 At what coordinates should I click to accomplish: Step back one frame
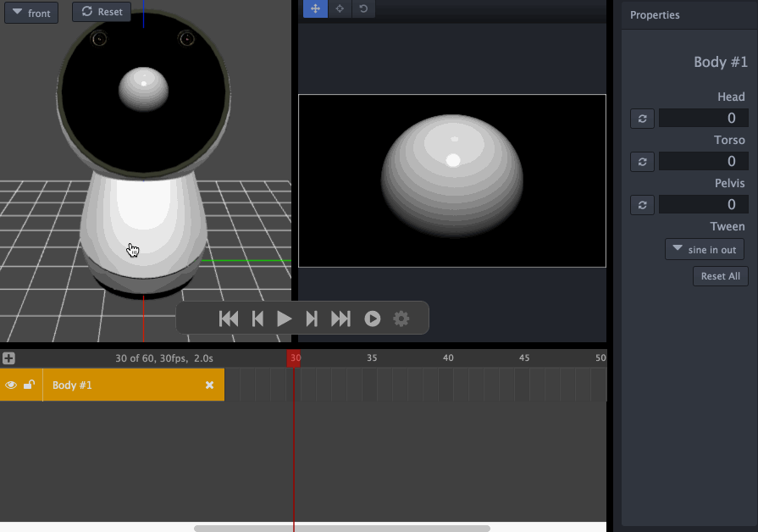pyautogui.click(x=257, y=319)
